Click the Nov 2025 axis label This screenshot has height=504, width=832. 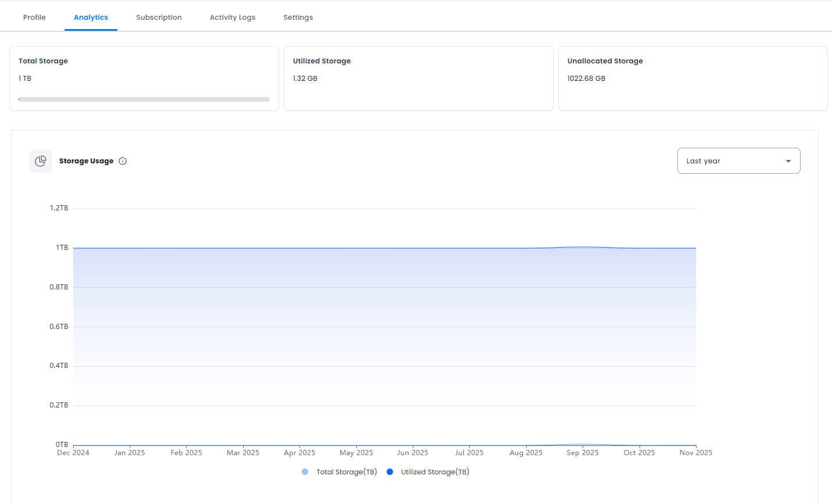coord(695,452)
